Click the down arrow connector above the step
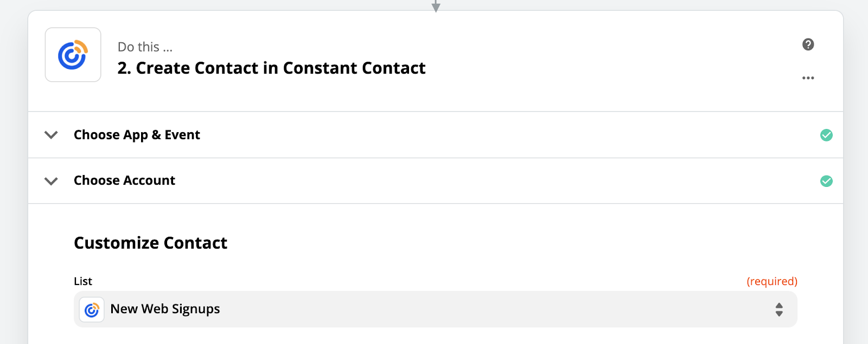 pyautogui.click(x=436, y=7)
